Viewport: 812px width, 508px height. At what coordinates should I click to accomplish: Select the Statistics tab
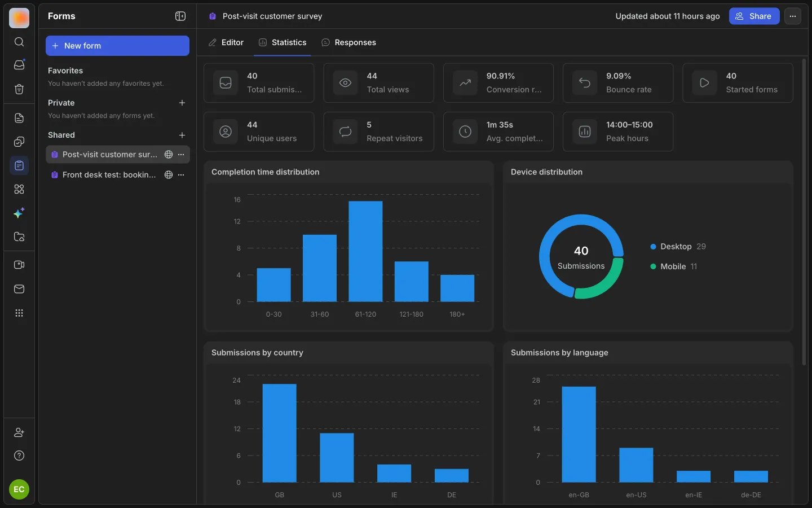pos(283,43)
